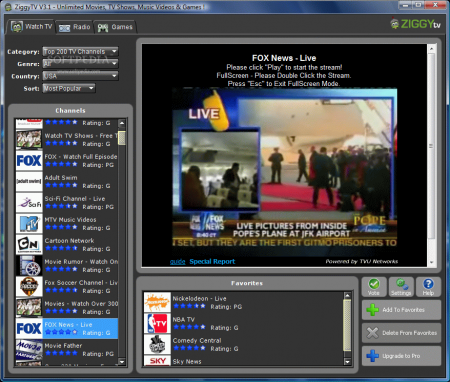This screenshot has width=450, height=382.
Task: Click Favorites list scroll up arrow
Action: click(x=347, y=295)
